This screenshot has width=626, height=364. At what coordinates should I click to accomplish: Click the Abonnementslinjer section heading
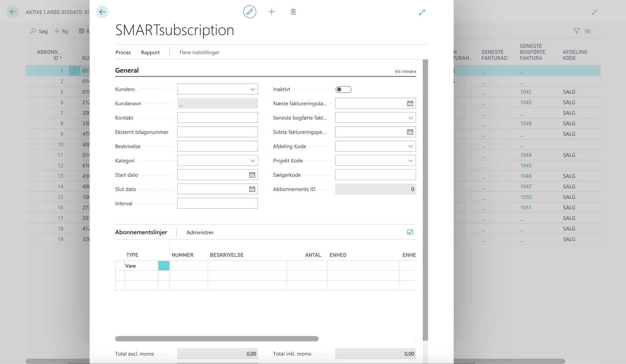(141, 232)
